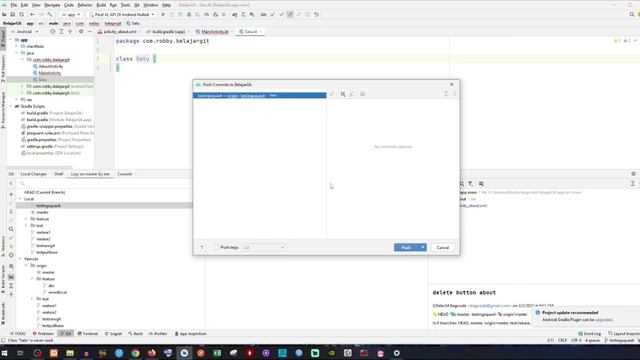The width and height of the screenshot is (640, 360).
Task: Click the Search Everywhere magnifier icon
Action: (632, 15)
